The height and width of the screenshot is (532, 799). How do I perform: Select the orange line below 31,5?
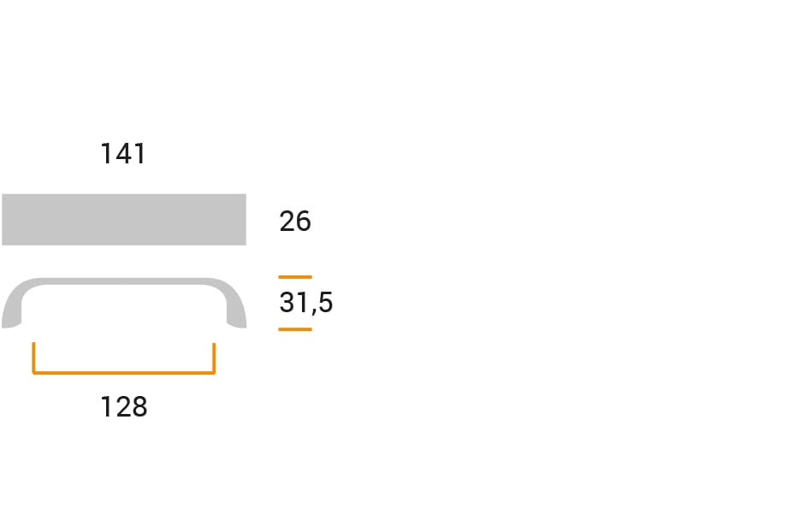coord(295,329)
